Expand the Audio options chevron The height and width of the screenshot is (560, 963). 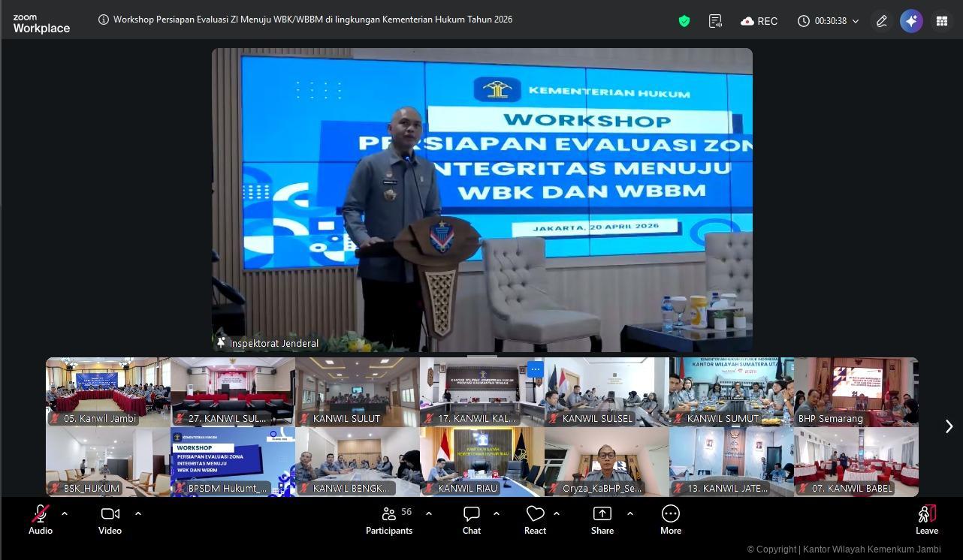click(x=65, y=513)
